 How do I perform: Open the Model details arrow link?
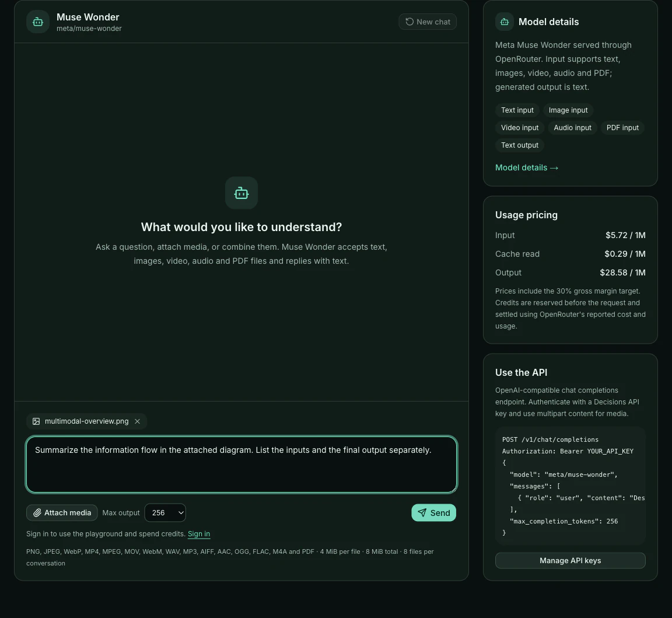coord(527,167)
